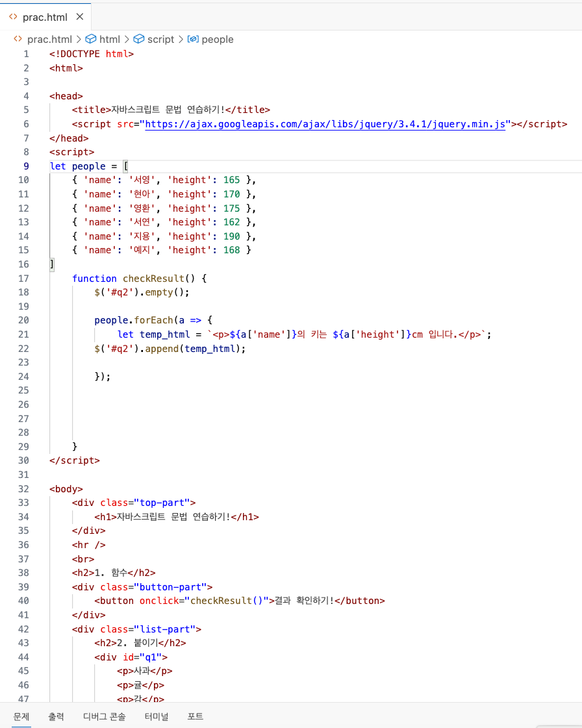Click the <p>귤</p> line
The height and width of the screenshot is (728, 582).
pos(141,685)
